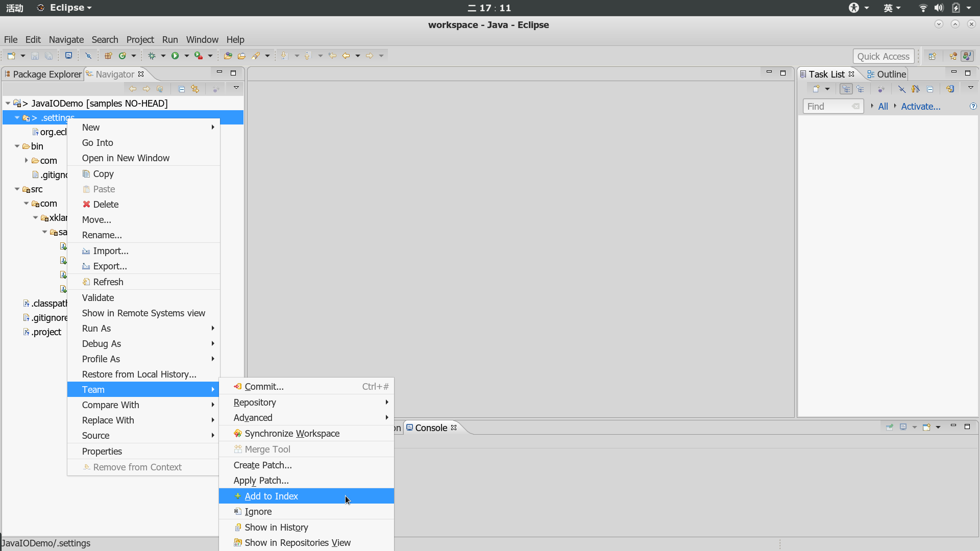Click the Run External Tools icon
980x551 pixels.
pos(199,56)
